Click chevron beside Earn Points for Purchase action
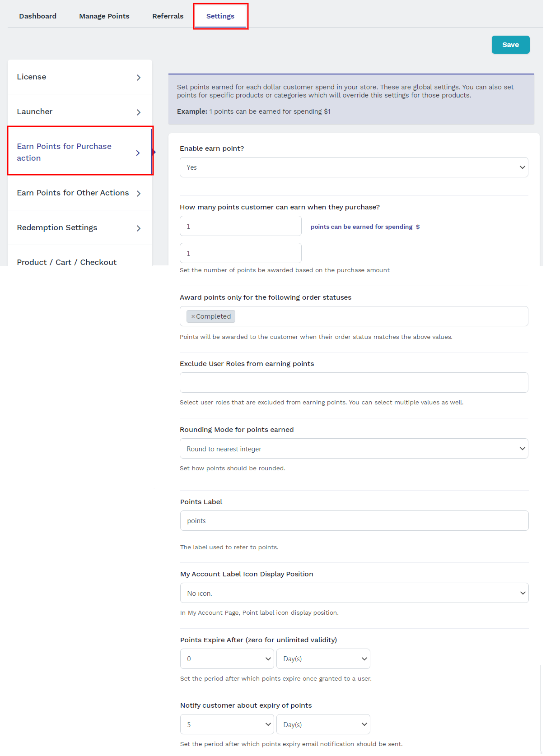 coord(138,153)
